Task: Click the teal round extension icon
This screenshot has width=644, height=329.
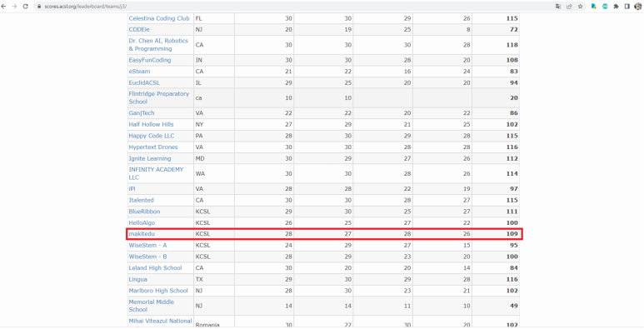Action: 605,7
